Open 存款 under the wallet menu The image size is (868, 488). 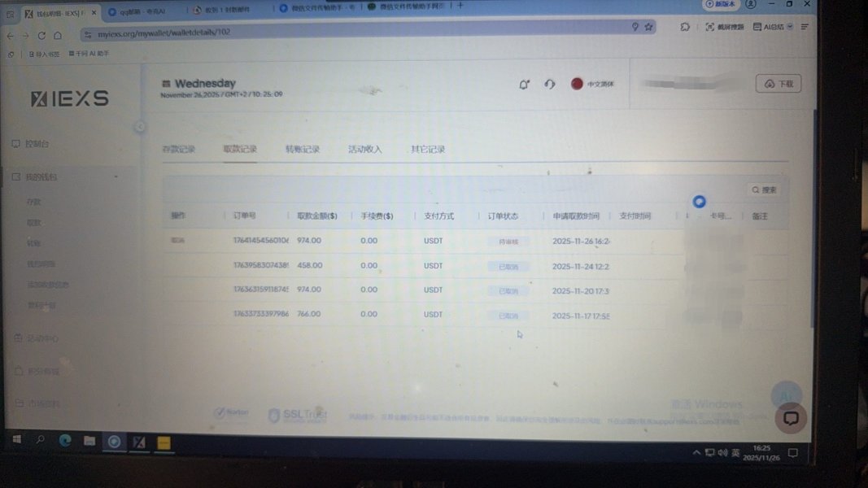tap(34, 202)
